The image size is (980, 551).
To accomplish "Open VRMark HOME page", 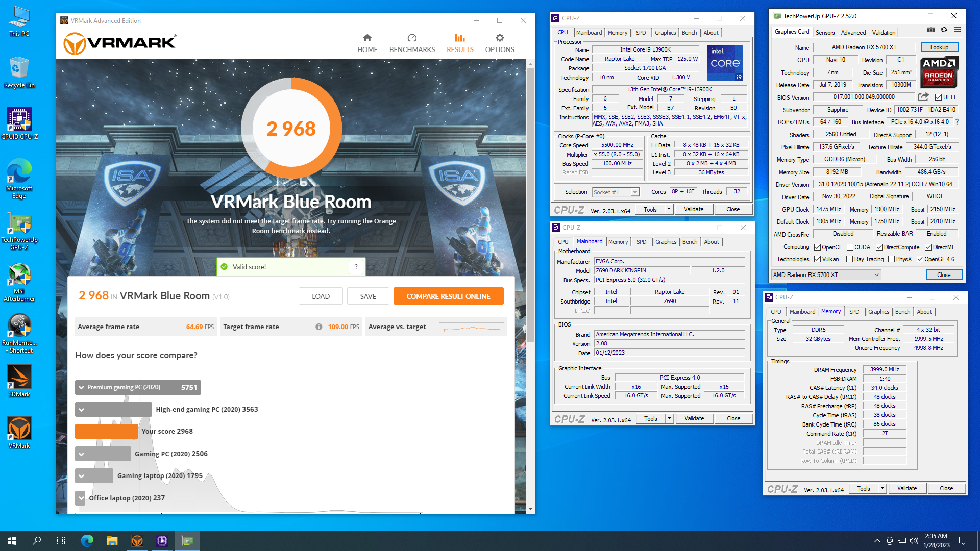I will coord(367,43).
